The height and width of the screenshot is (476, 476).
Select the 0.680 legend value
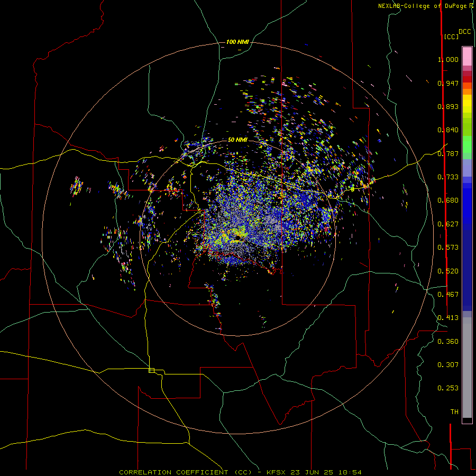click(x=448, y=200)
